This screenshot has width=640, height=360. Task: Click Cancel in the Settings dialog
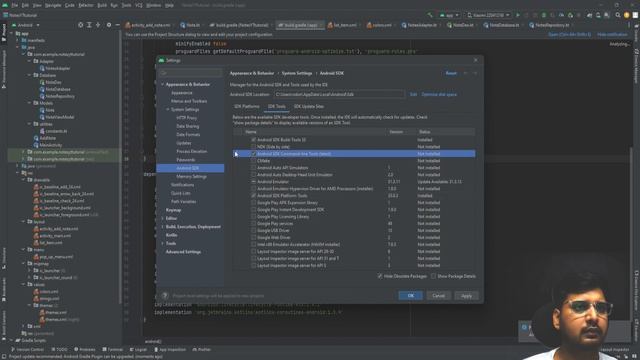tap(438, 296)
